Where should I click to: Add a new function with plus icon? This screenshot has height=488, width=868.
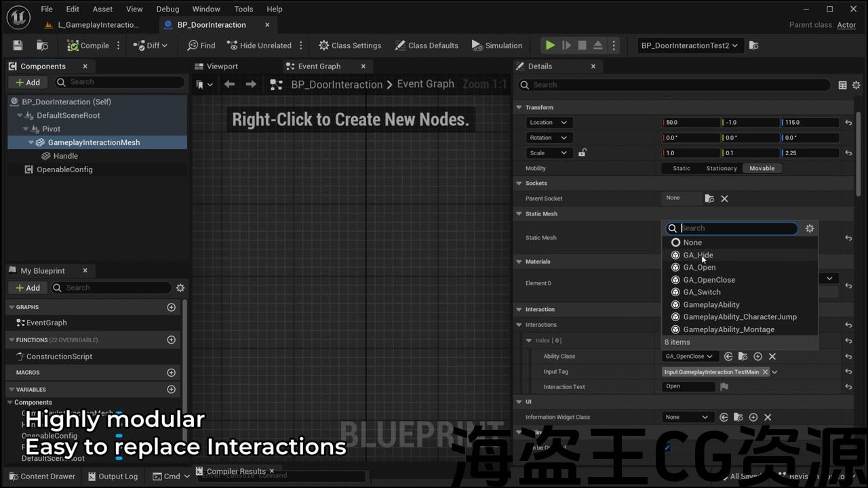[x=171, y=340]
